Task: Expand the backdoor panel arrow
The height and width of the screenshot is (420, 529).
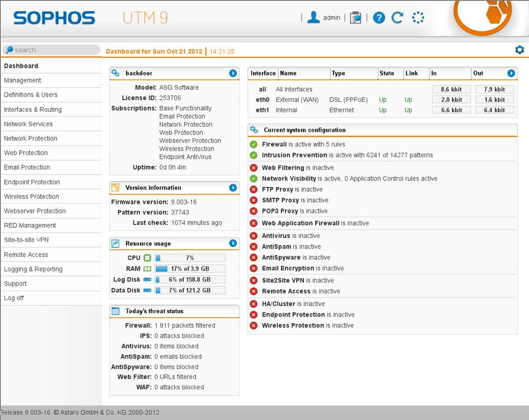Action: click(x=233, y=73)
